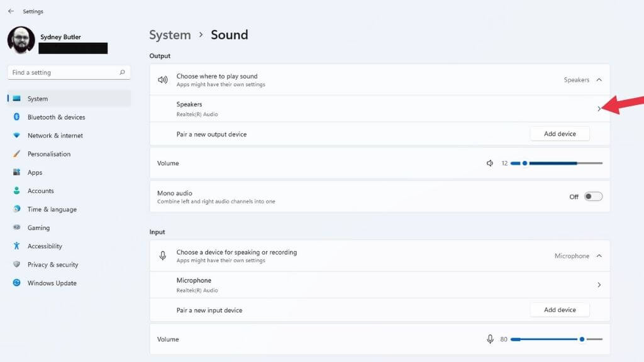Select Network & internet in sidebar
Viewport: 644px width, 362px height.
(55, 136)
